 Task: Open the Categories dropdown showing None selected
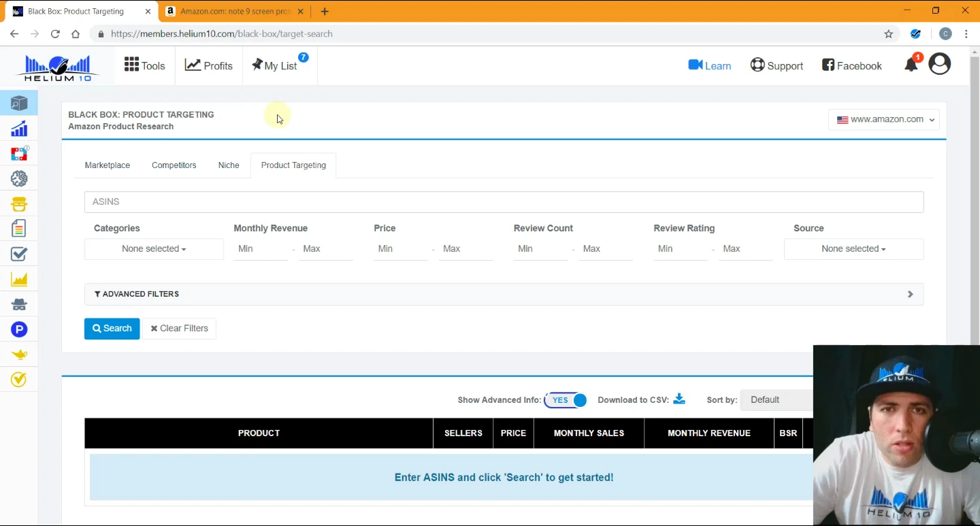tap(154, 249)
